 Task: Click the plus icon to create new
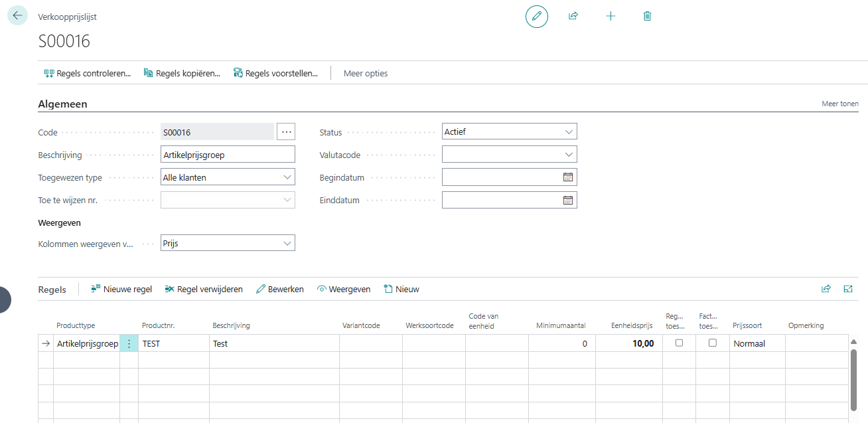coord(611,16)
